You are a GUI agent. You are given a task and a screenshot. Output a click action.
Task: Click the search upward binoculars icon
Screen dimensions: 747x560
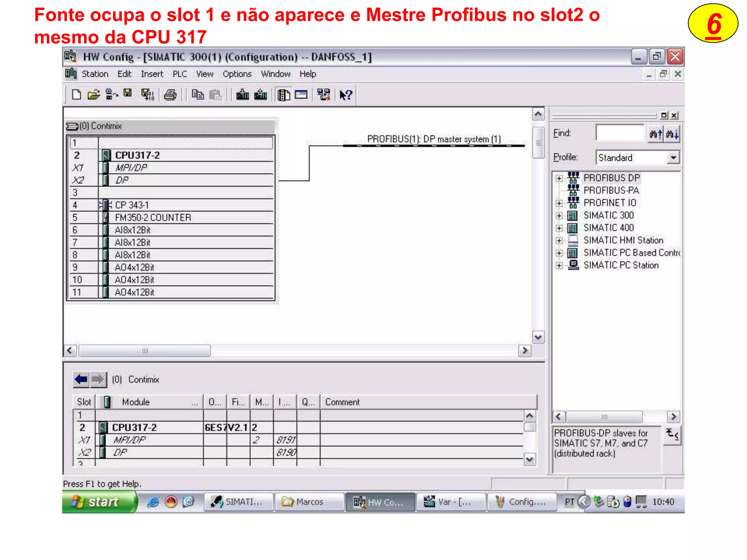click(x=655, y=134)
